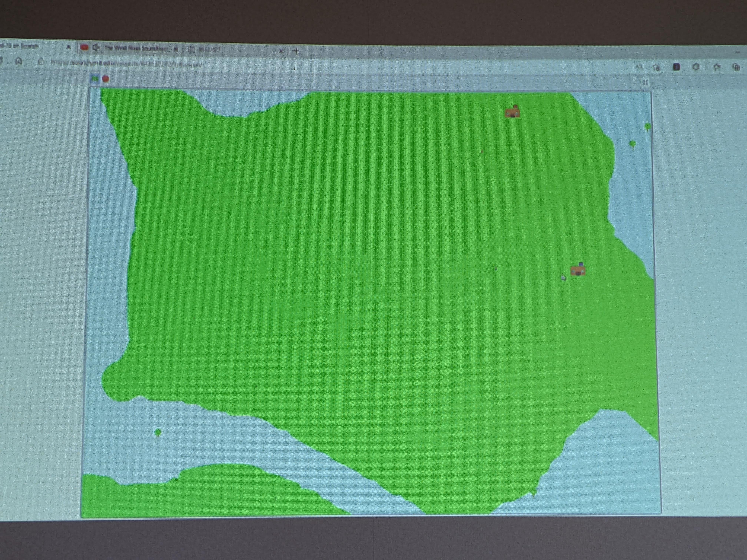Screen dimensions: 747x560
Task: Open the collections icon in the browser toolbar
Action: click(736, 67)
